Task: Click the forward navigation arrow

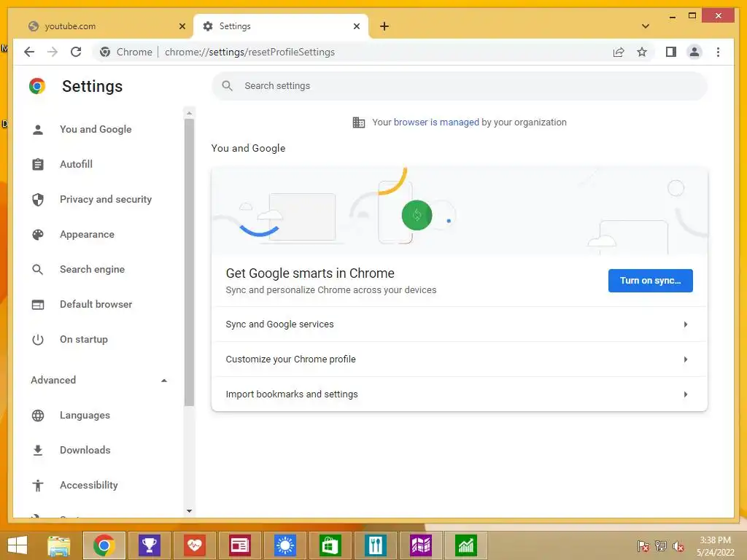Action: tap(53, 52)
